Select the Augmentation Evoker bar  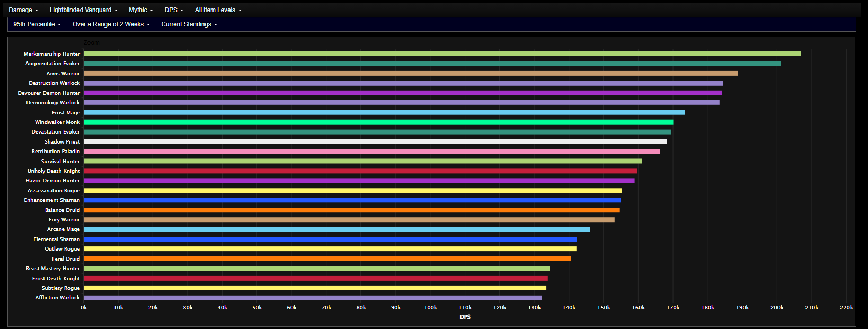coord(432,64)
